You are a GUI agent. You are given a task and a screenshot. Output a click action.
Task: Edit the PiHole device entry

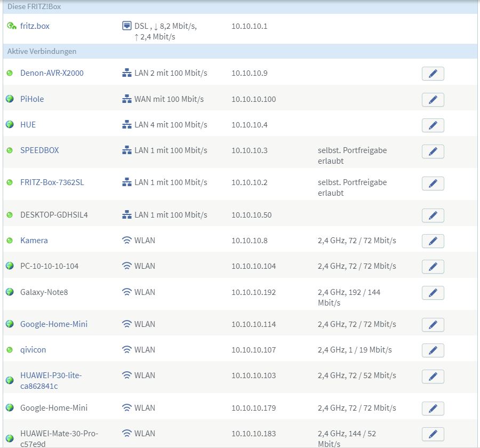coord(433,100)
